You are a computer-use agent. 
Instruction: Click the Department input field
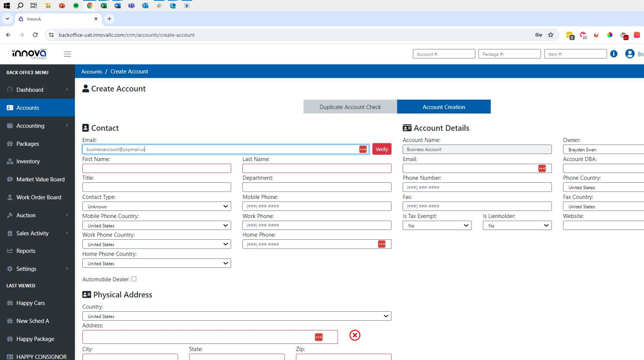tap(317, 187)
